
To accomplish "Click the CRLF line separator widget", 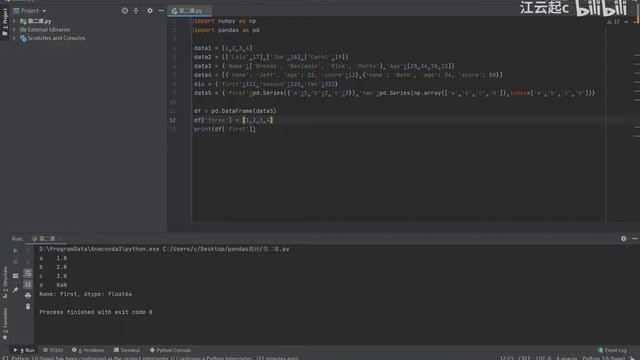I will tap(524, 358).
